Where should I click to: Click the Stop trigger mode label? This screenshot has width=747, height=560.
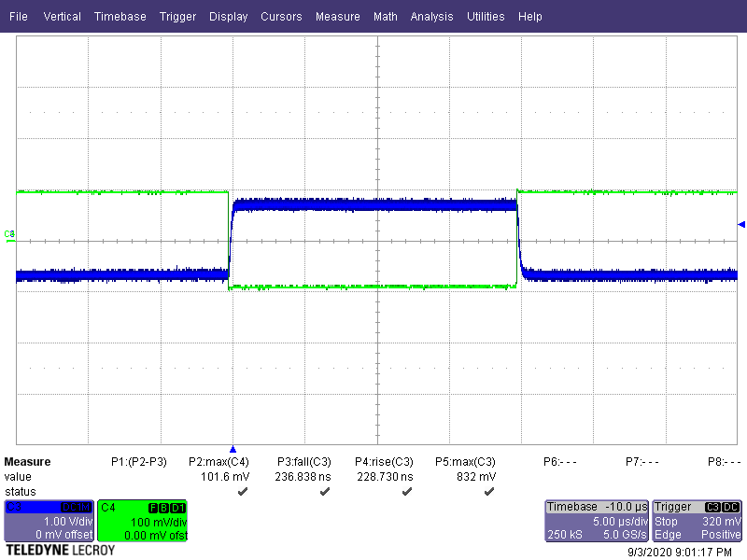[x=666, y=522]
